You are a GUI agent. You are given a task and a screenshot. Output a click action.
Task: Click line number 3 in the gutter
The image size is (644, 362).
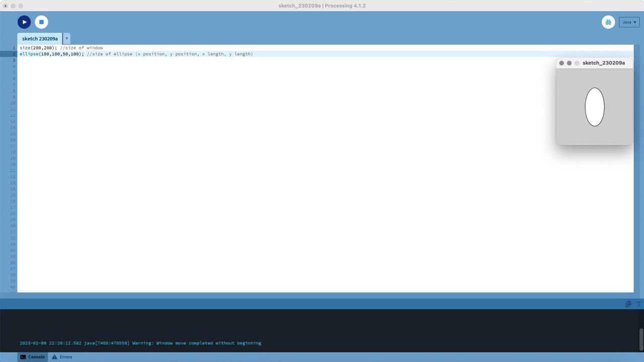14,60
